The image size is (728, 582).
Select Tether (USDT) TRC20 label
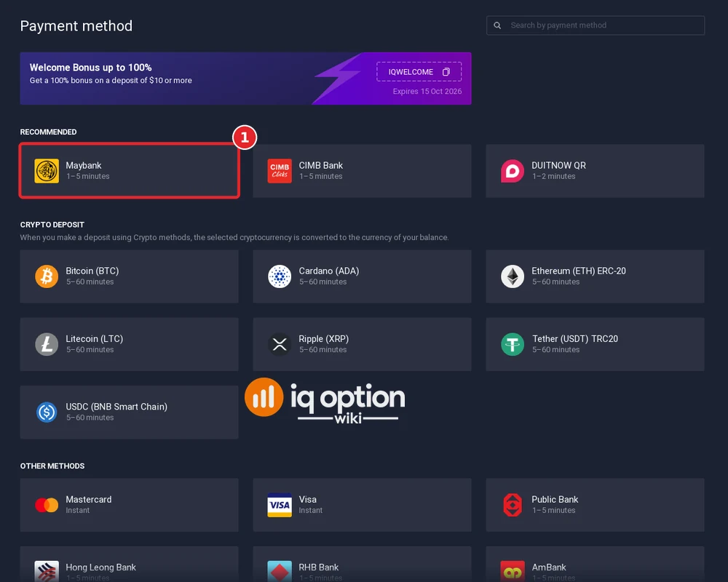pyautogui.click(x=575, y=339)
